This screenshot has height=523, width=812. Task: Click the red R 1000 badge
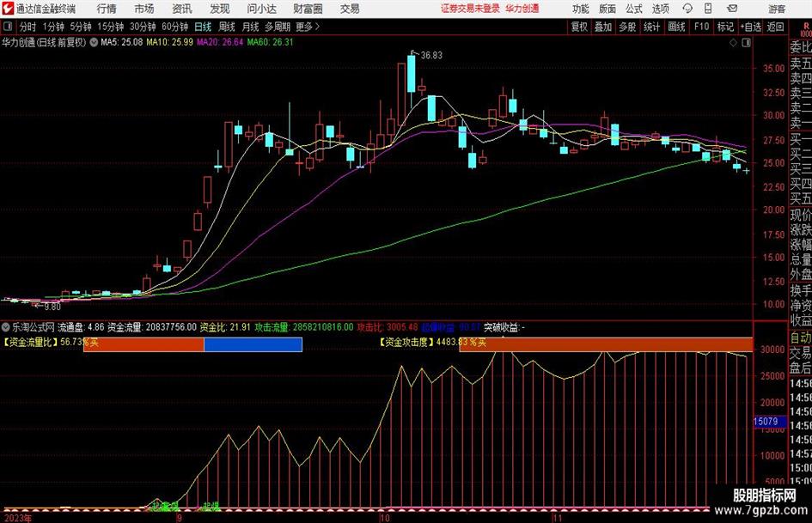coord(806,29)
